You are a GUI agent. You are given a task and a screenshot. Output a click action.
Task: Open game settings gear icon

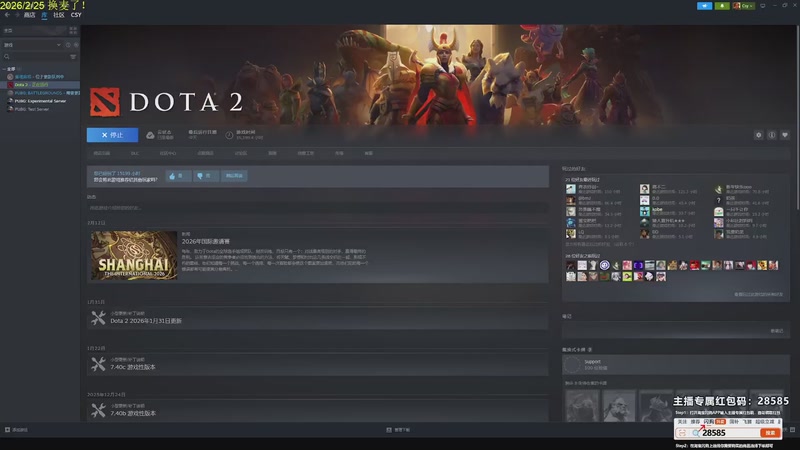(x=759, y=135)
